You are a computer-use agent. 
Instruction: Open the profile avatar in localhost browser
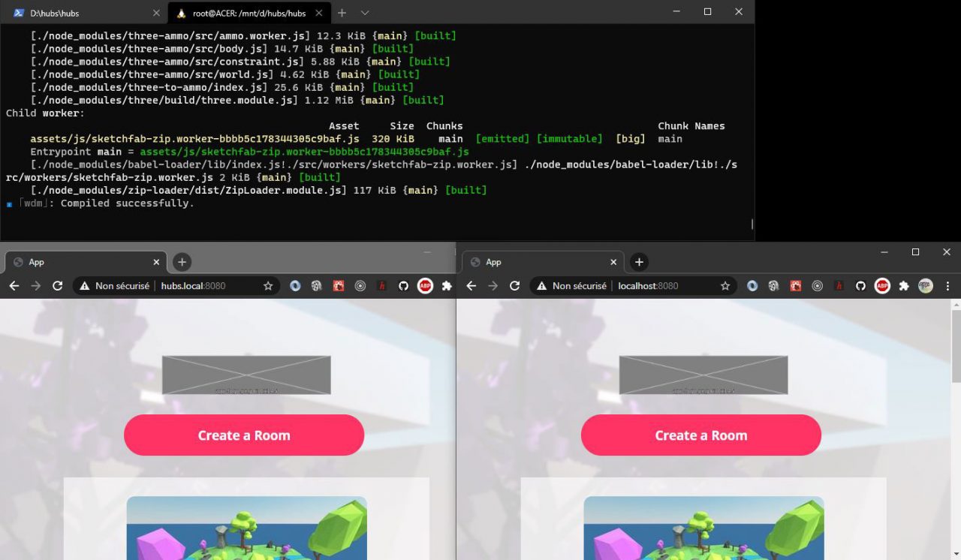(x=926, y=286)
